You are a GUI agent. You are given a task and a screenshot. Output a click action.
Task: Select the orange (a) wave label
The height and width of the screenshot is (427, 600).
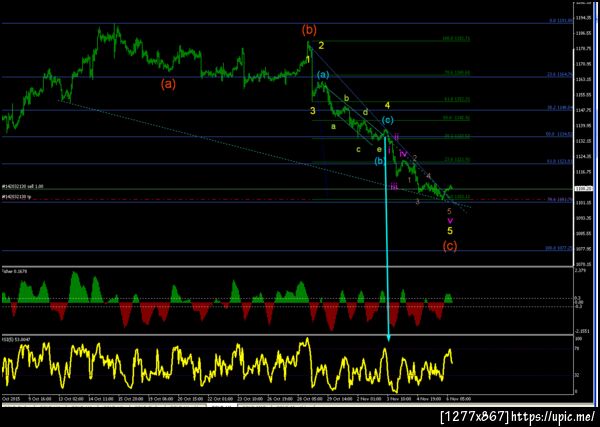coord(168,83)
